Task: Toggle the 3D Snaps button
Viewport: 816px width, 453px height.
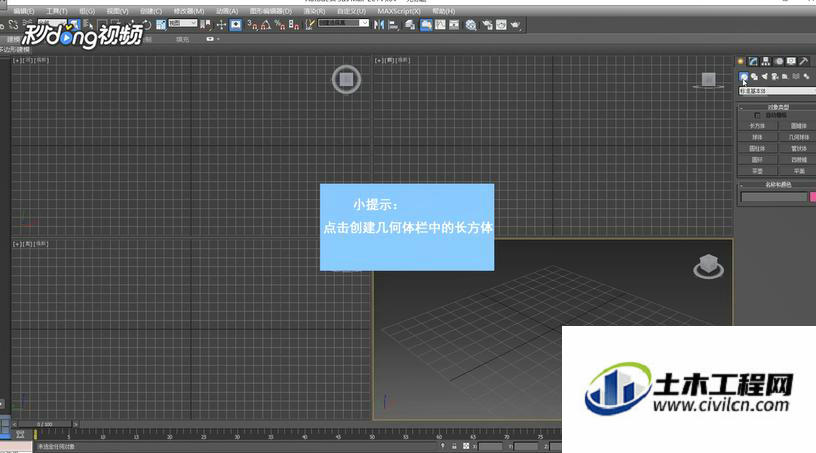Action: click(252, 24)
